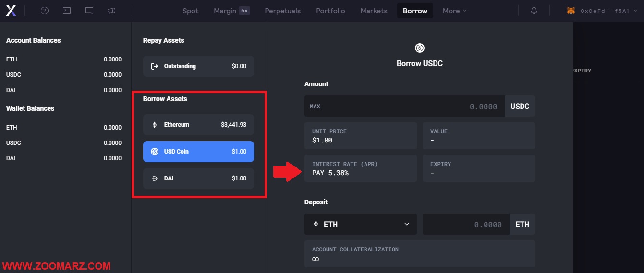This screenshot has width=644, height=273.
Task: Click the Ethereum diamond icon in Borrow Assets
Action: tap(155, 125)
